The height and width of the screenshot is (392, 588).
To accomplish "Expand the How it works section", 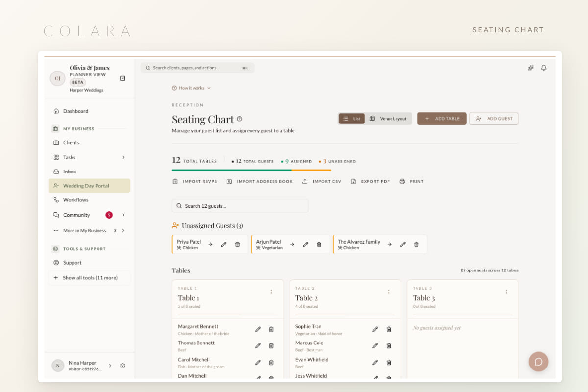I will (x=192, y=88).
